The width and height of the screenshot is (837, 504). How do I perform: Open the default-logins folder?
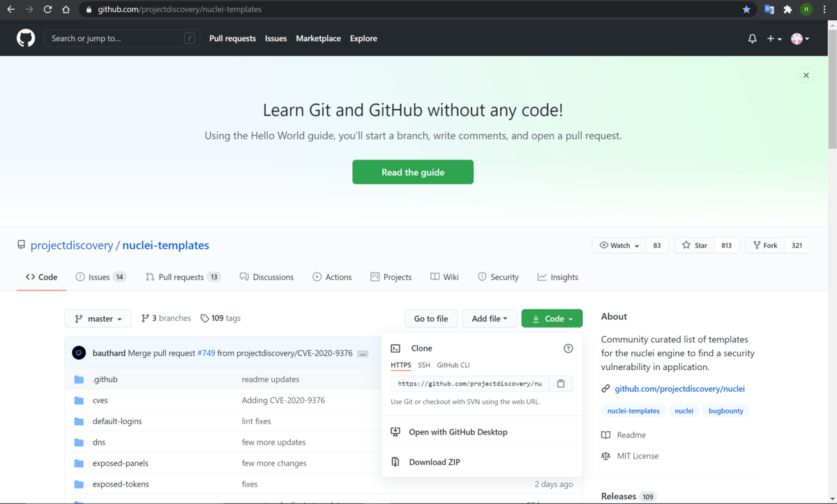pos(117,421)
